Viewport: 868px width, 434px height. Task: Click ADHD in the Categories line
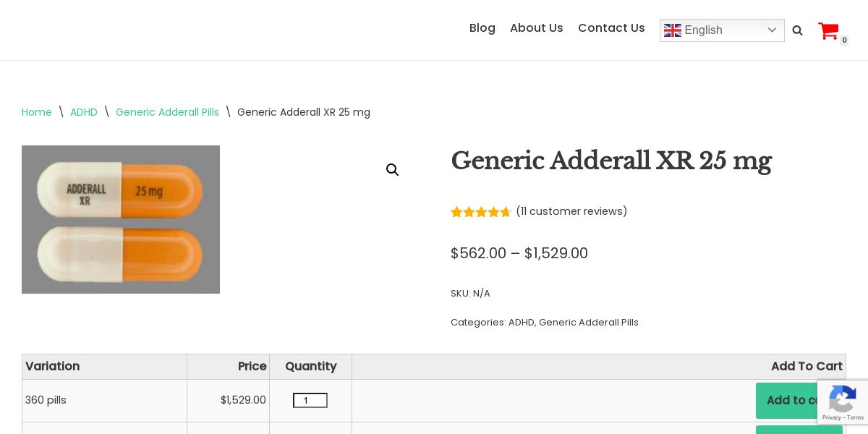tap(521, 323)
